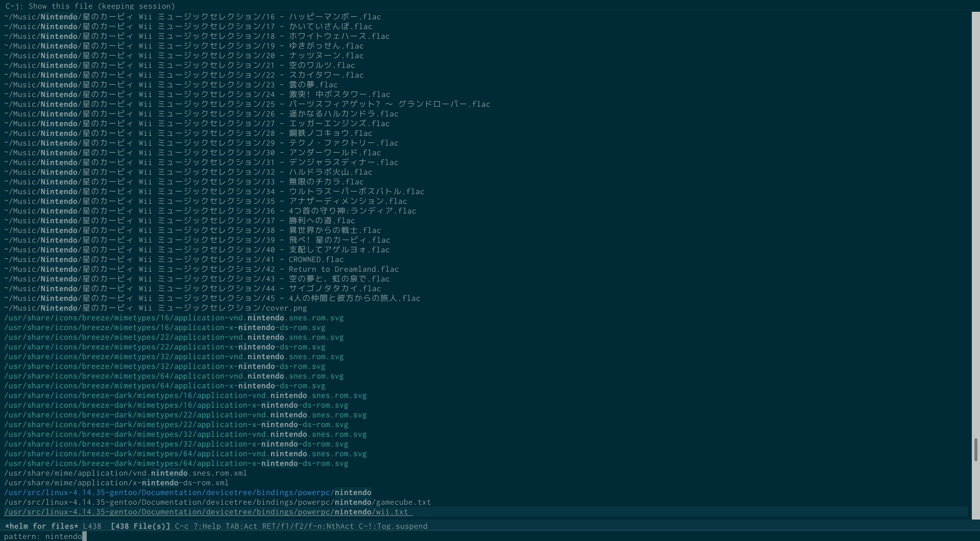Select file 22 - スカイタワー.flac
Viewport: 980px width, 541px height.
pyautogui.click(x=184, y=75)
